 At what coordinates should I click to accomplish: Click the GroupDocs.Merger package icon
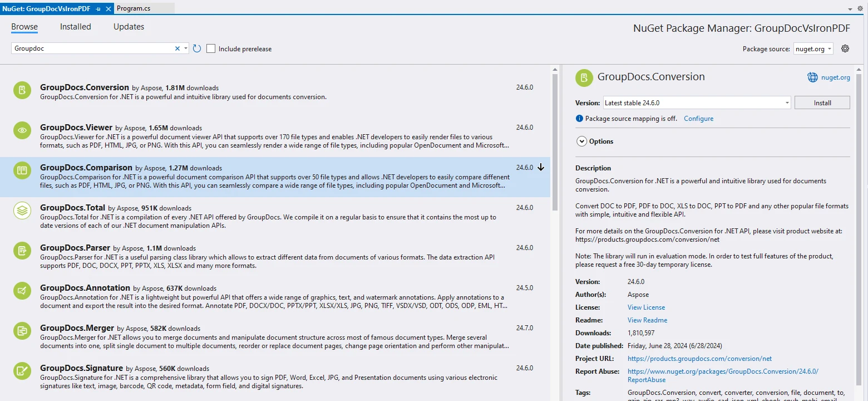tap(22, 331)
